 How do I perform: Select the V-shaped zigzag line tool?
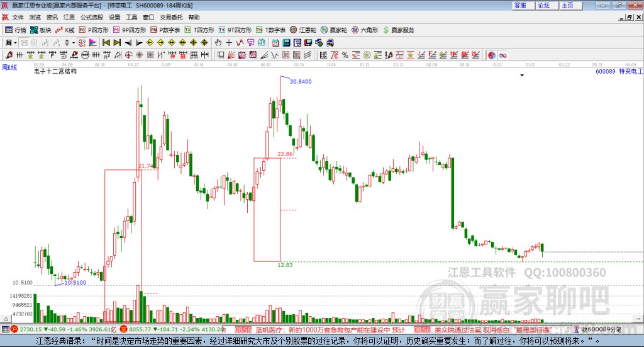(274, 55)
